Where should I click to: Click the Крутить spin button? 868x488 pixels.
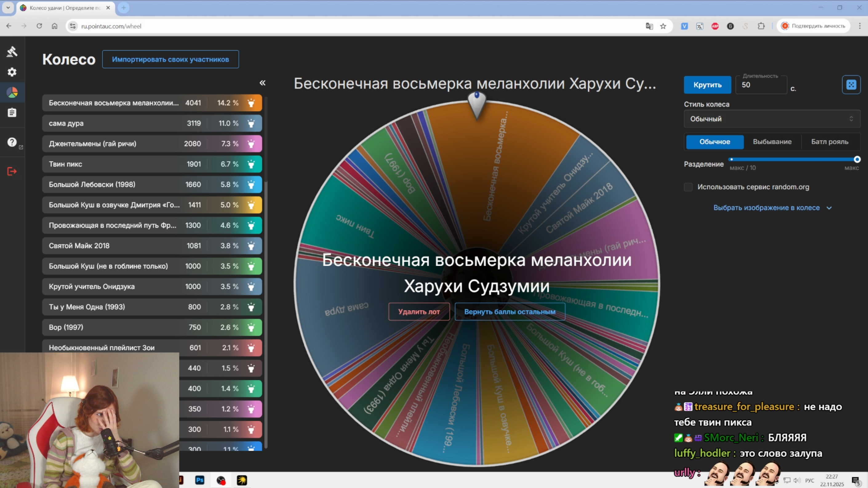[707, 85]
